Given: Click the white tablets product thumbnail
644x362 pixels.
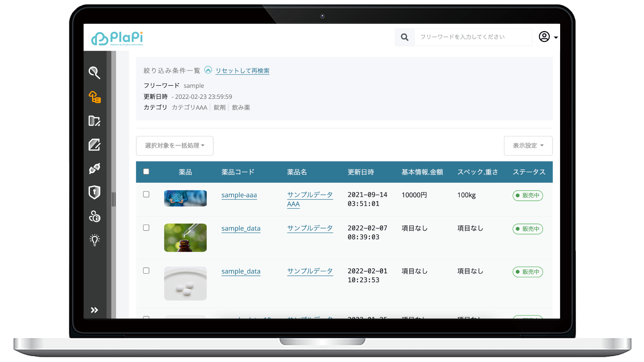Looking at the screenshot, I should pyautogui.click(x=185, y=284).
